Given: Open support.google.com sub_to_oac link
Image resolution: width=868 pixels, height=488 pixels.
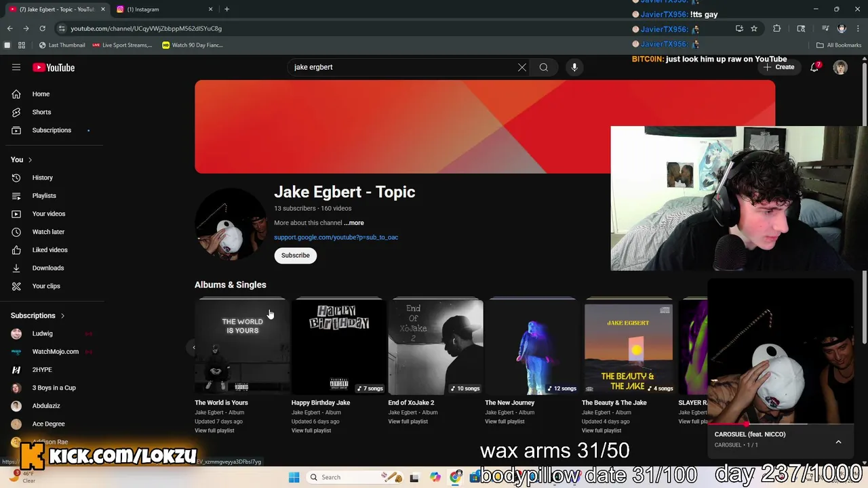Looking at the screenshot, I should 336,237.
